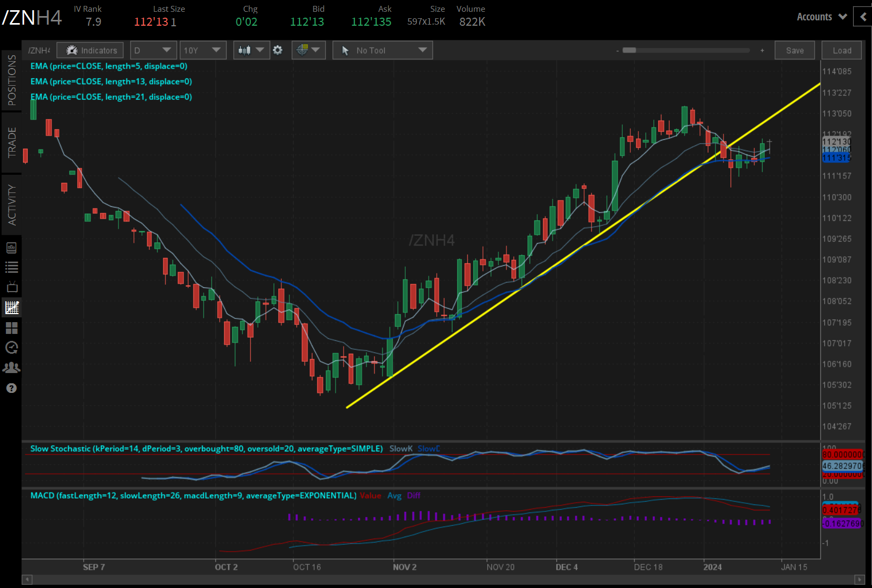Image resolution: width=872 pixels, height=588 pixels.
Task: Open the D timeframe dropdown
Action: tap(153, 50)
